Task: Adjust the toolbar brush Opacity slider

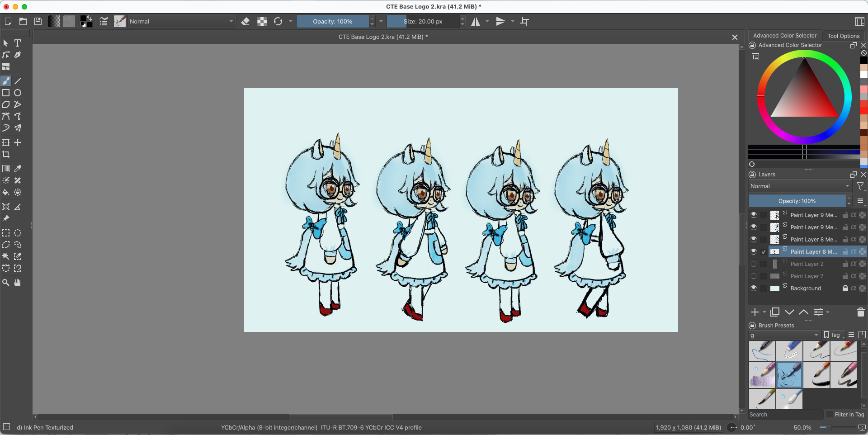Action: point(333,21)
